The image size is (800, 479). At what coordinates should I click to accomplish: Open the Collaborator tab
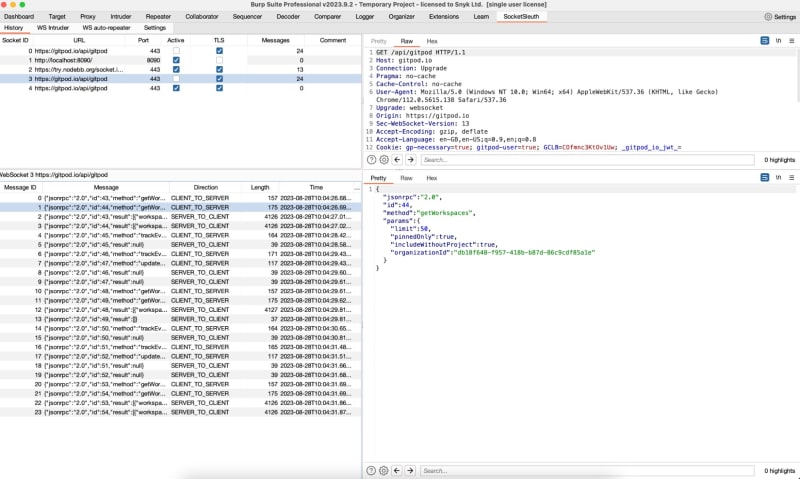click(202, 16)
